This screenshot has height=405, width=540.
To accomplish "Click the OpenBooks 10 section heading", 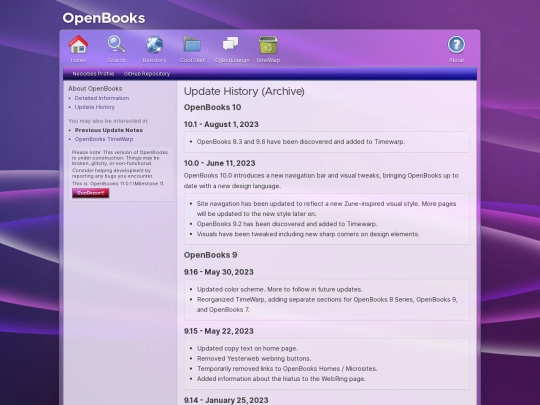I will (212, 107).
